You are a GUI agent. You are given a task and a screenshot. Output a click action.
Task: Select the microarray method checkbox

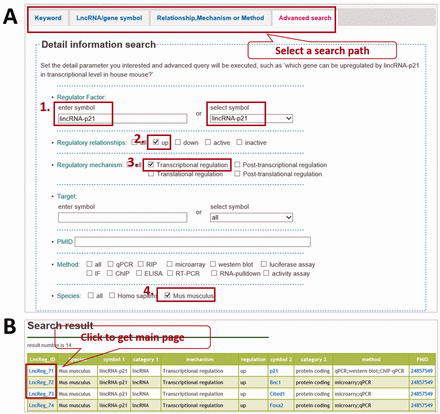coord(169,264)
